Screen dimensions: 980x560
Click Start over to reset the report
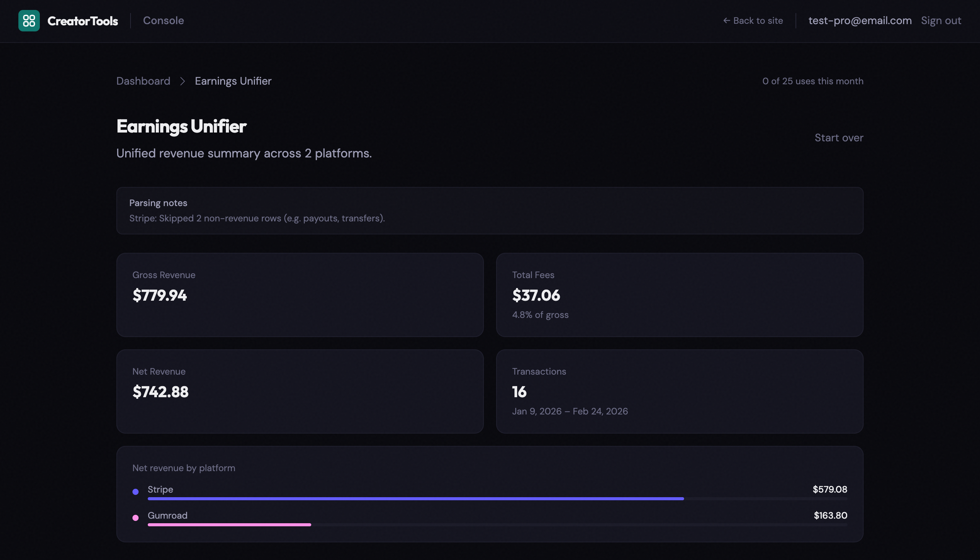[x=839, y=137]
